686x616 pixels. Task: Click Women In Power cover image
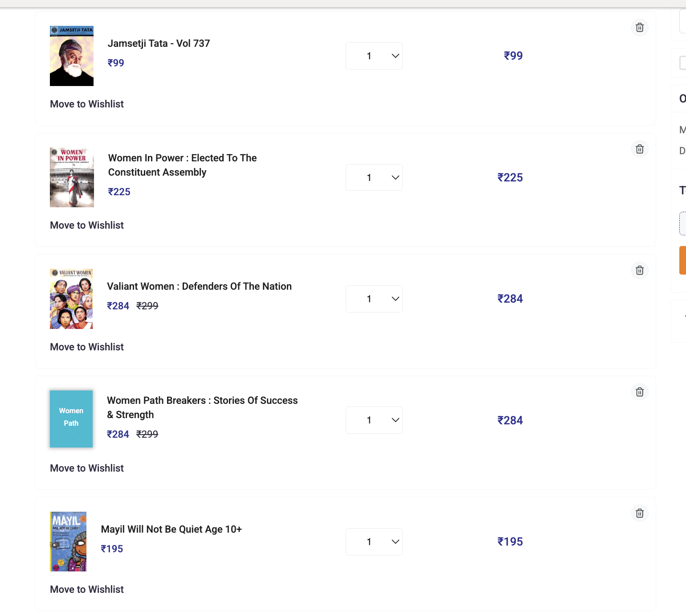(72, 177)
